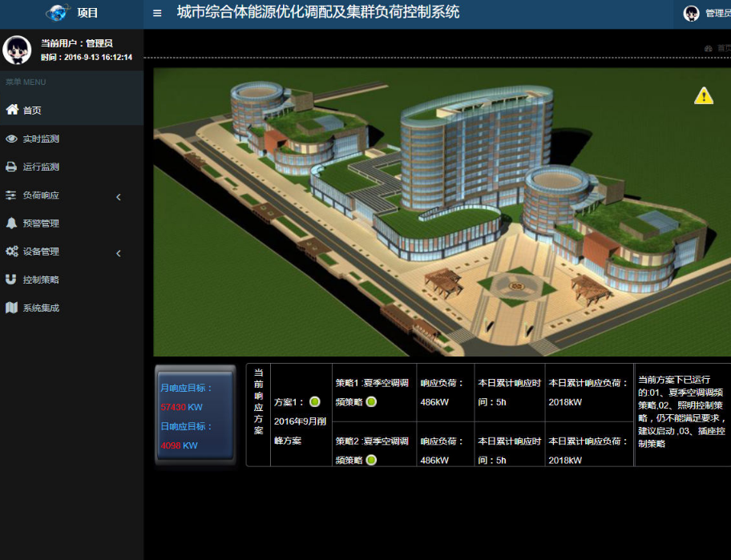Toggle the green status light of 策略2
Viewport: 731px width, 560px height.
(x=371, y=460)
